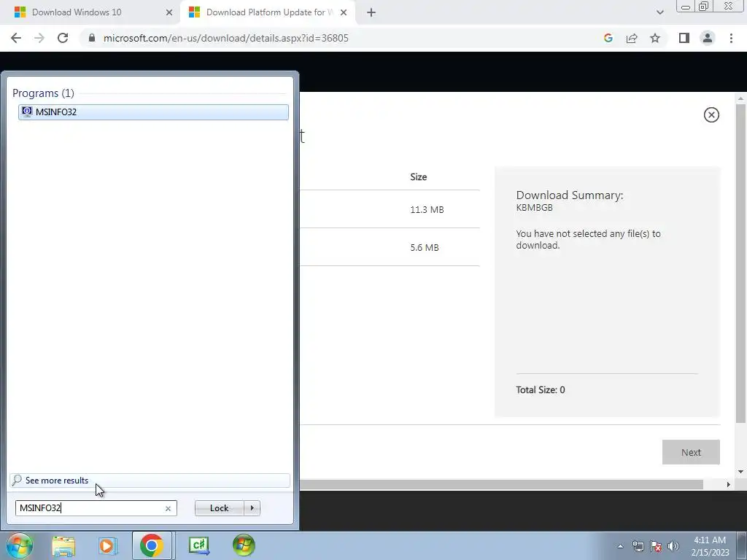Close the download dialog with X
This screenshot has width=747, height=560.
[711, 114]
